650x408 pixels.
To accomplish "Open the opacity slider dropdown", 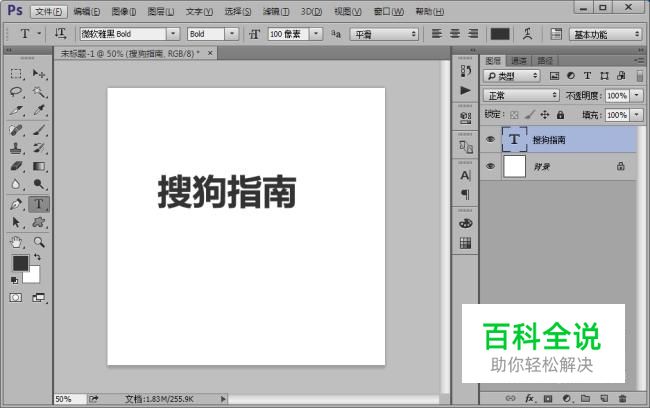I will [637, 95].
